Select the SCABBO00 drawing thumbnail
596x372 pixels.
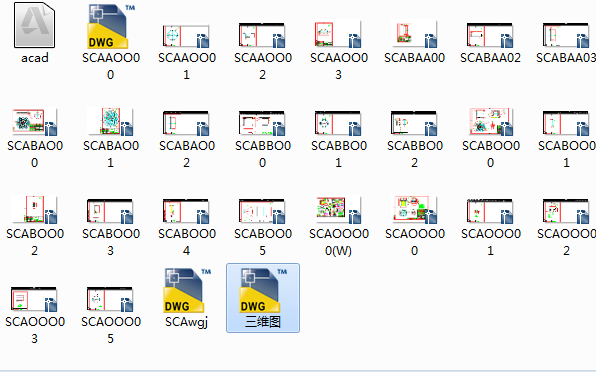pyautogui.click(x=262, y=123)
